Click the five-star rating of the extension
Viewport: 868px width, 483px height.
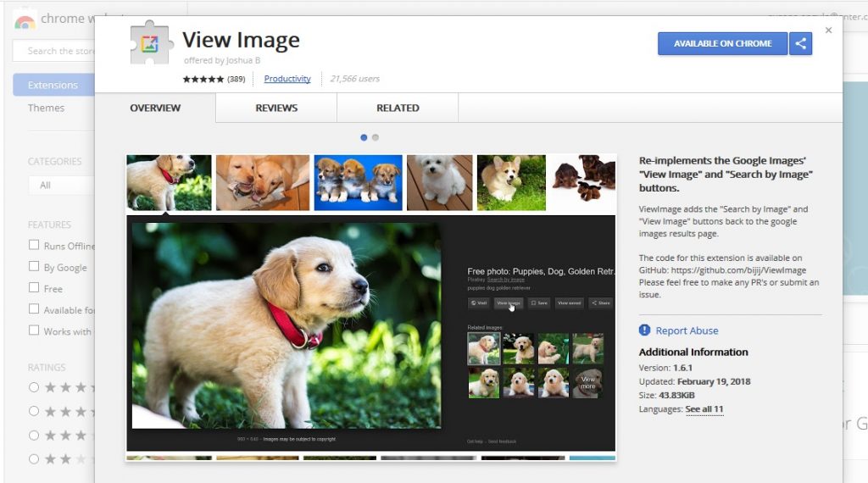203,79
